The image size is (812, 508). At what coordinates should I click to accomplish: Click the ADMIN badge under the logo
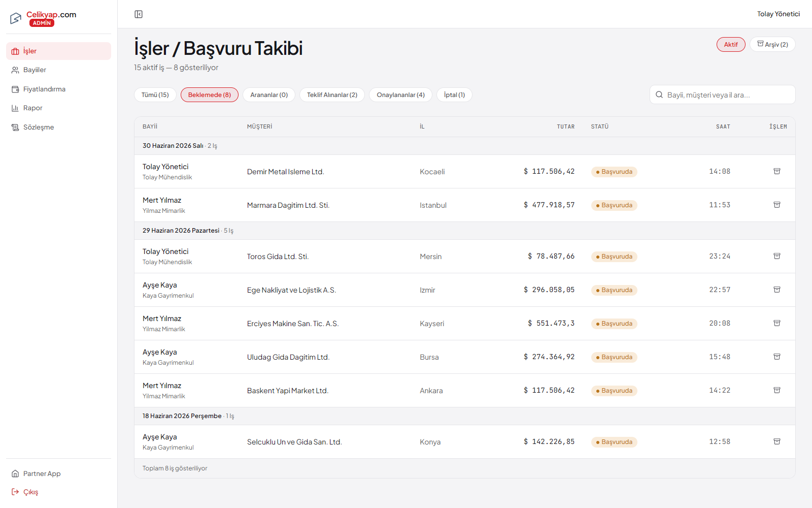click(42, 23)
